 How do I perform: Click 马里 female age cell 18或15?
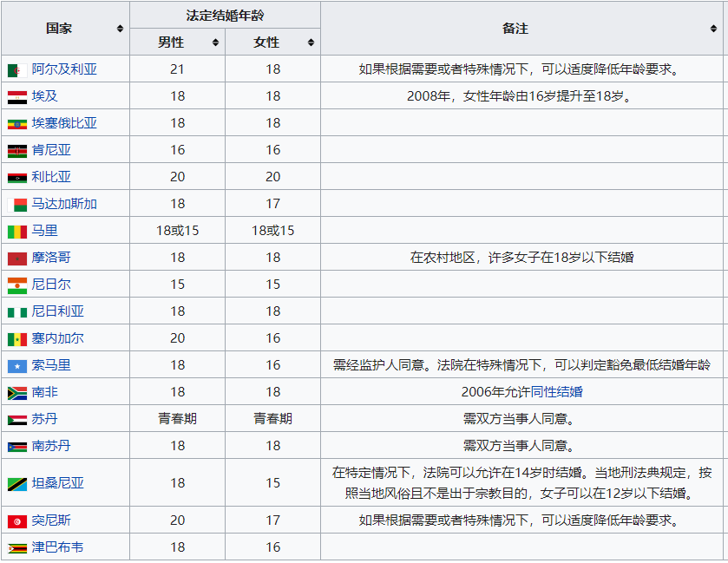point(273,231)
